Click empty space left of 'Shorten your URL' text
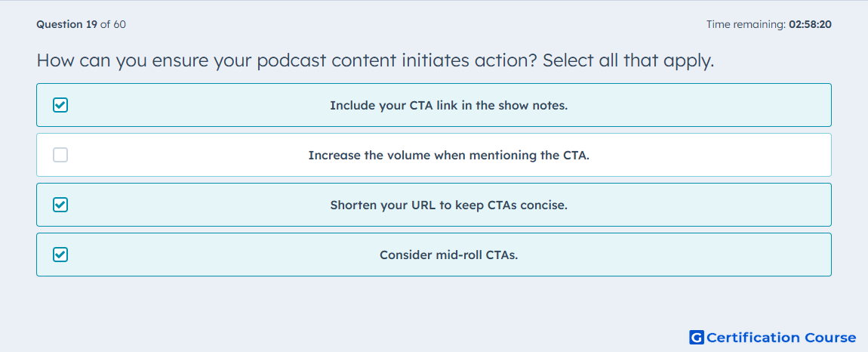The image size is (868, 352). tap(199, 205)
